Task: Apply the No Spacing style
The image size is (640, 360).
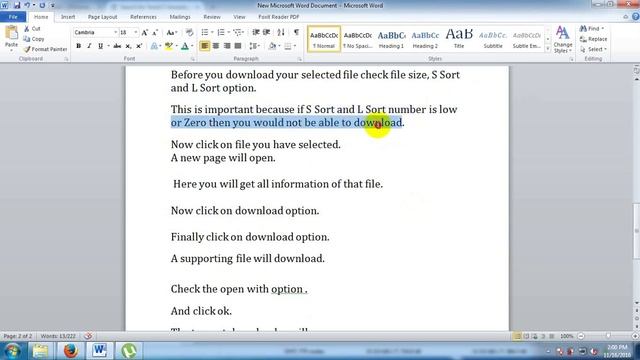Action: (x=358, y=39)
